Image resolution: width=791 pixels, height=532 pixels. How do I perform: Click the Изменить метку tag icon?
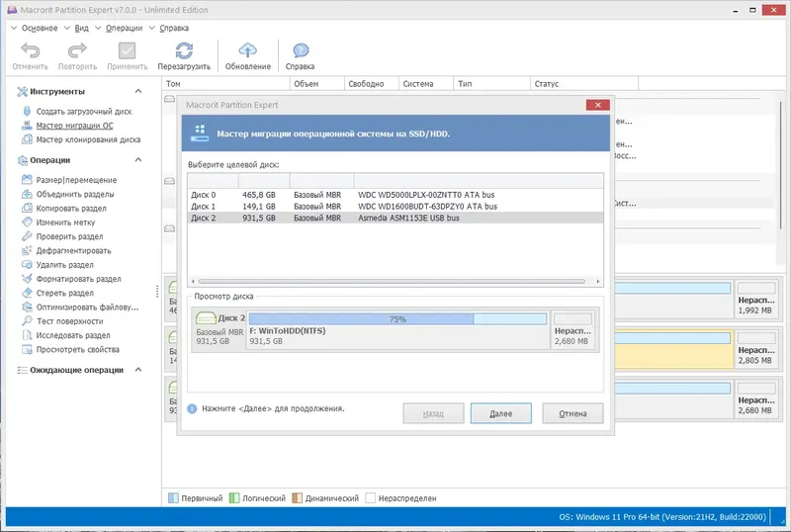click(28, 222)
